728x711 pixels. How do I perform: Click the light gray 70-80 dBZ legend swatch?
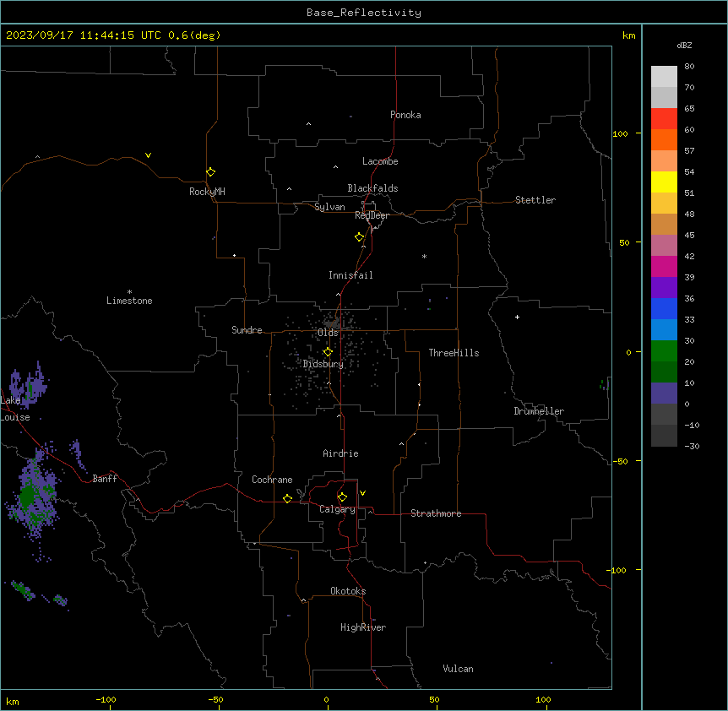(x=664, y=77)
